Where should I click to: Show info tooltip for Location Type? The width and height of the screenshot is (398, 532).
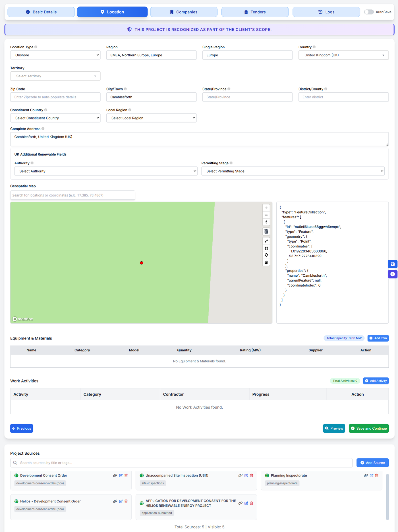(36, 47)
